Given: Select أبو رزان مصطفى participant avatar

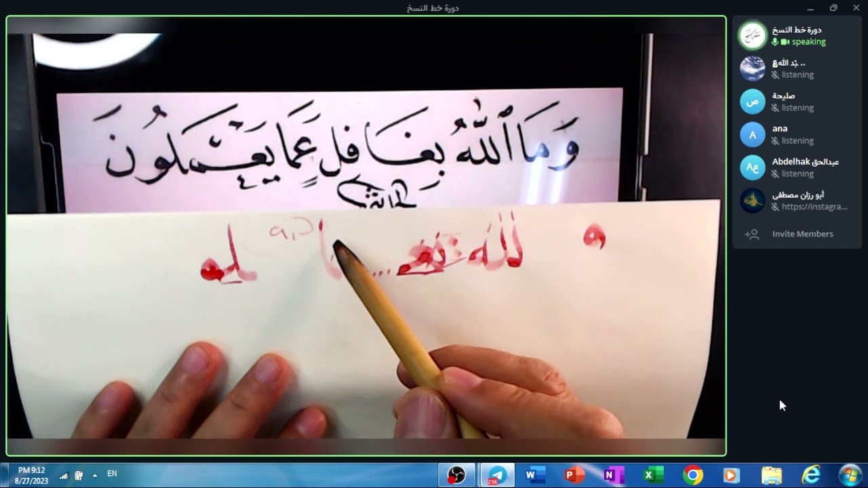Looking at the screenshot, I should (x=752, y=201).
